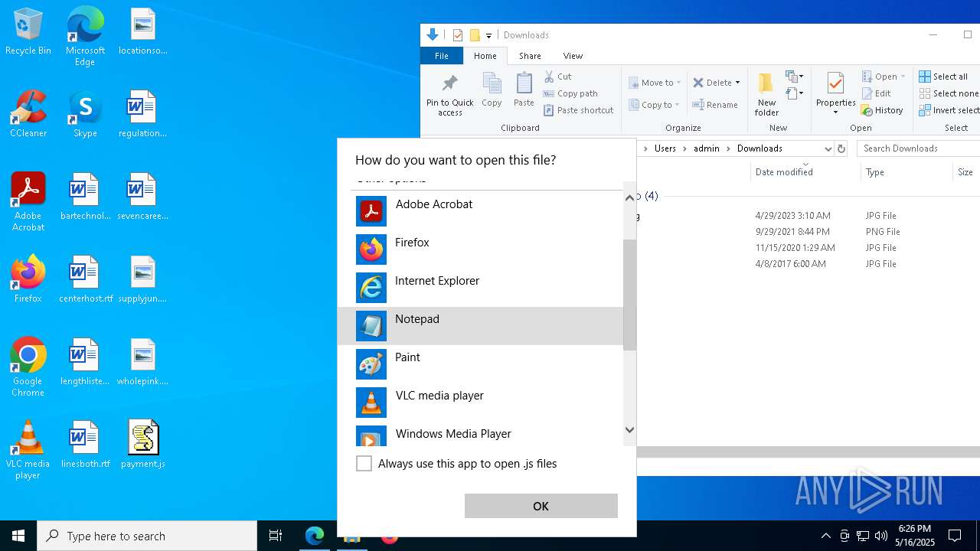
Task: Click the dialog list scroll-down arrow
Action: coord(629,430)
